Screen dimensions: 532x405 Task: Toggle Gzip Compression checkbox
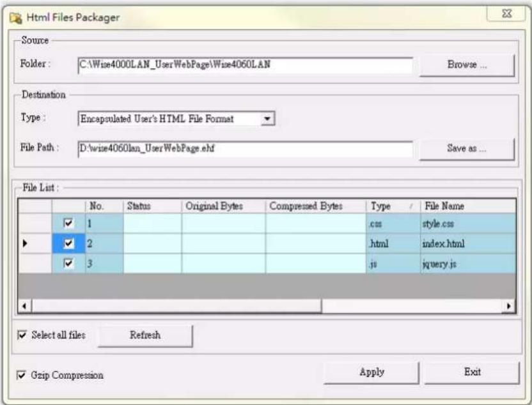pos(21,375)
